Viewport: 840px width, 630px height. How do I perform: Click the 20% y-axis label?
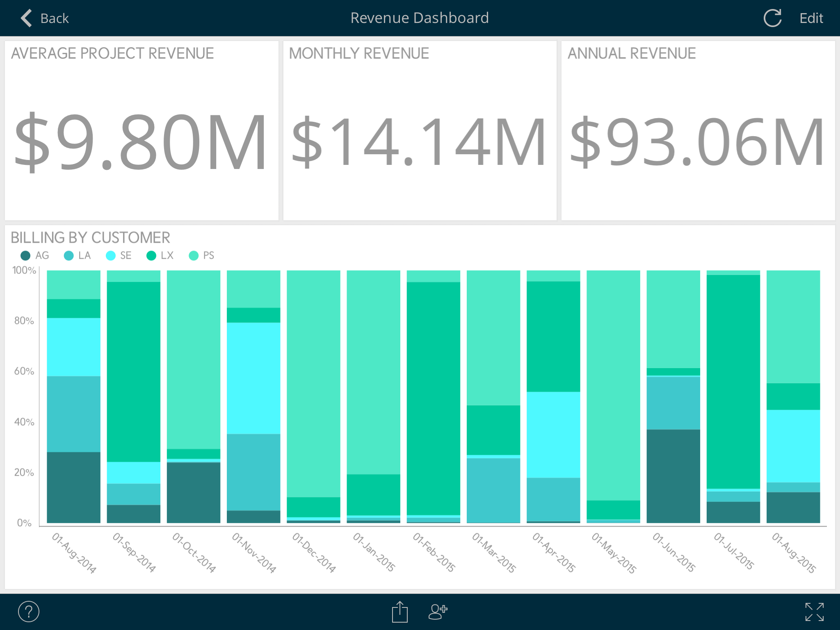coord(24,472)
